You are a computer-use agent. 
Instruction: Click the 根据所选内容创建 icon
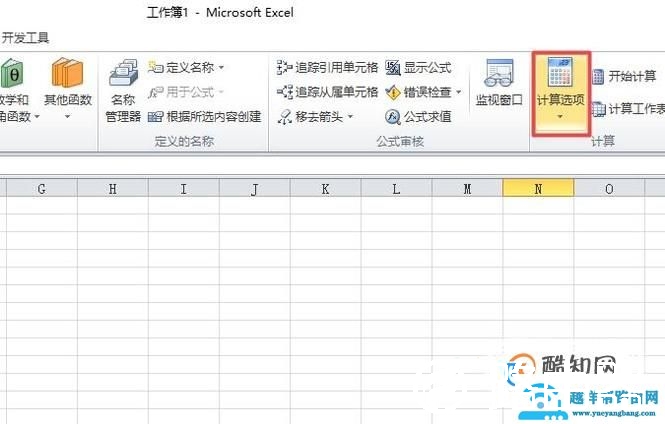point(155,117)
